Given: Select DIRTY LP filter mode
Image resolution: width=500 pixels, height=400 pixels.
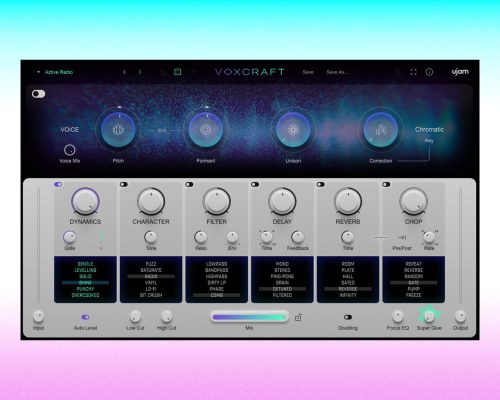Looking at the screenshot, I should 217,283.
